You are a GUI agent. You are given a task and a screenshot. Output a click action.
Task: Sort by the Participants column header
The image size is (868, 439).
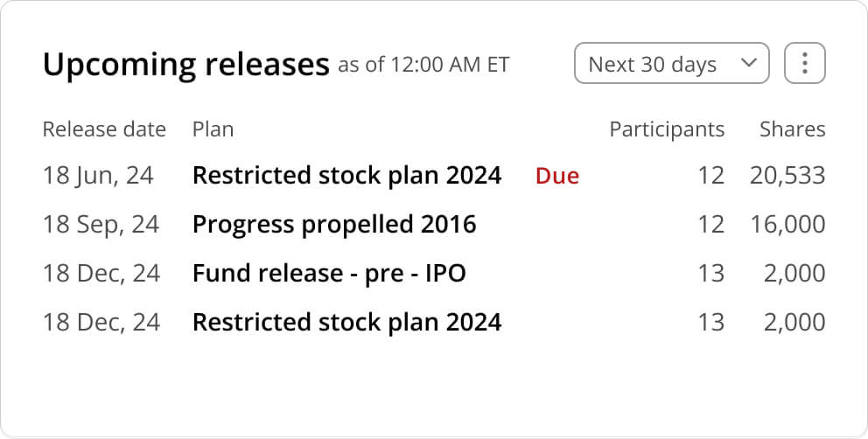tap(667, 129)
